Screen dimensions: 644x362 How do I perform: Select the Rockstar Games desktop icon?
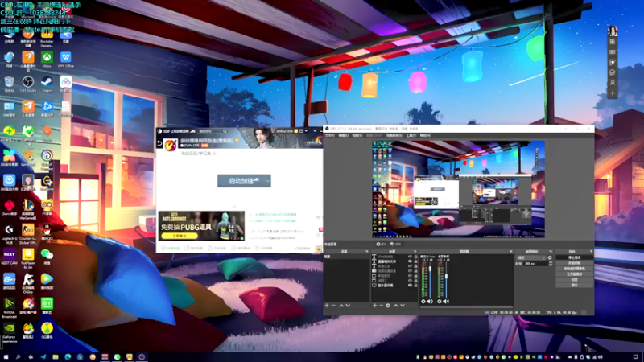47,38
